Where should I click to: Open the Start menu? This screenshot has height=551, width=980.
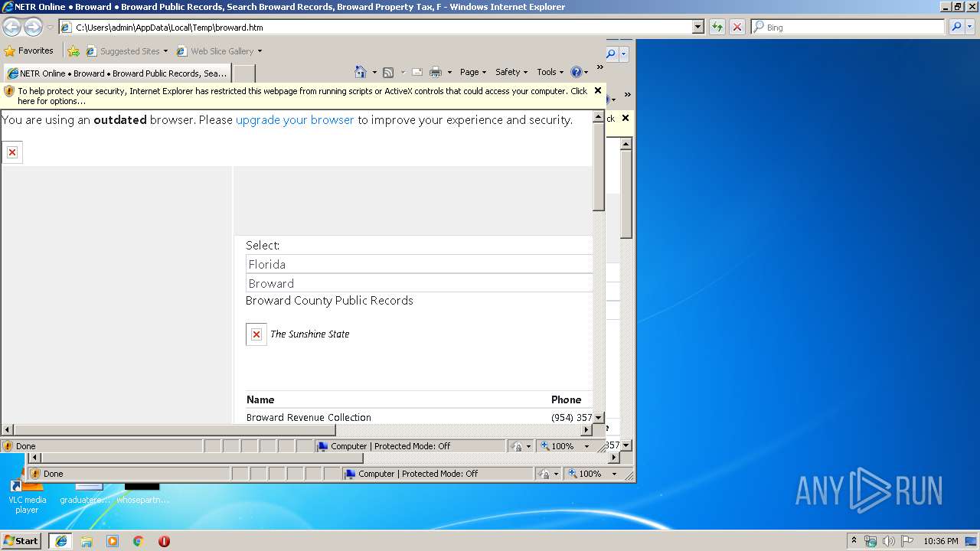21,541
